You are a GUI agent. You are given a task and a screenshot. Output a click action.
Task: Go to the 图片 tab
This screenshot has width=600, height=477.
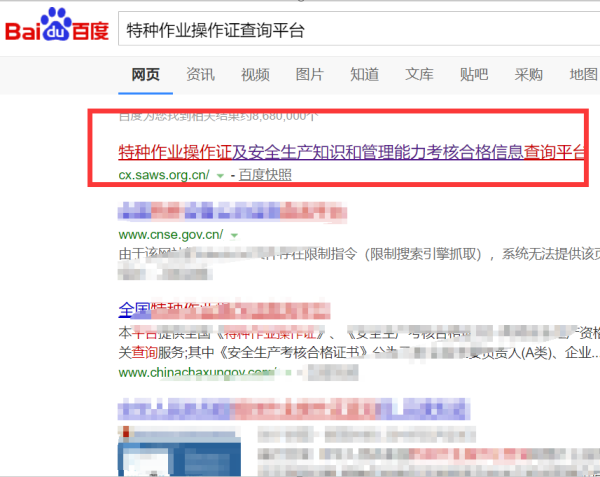pyautogui.click(x=310, y=74)
